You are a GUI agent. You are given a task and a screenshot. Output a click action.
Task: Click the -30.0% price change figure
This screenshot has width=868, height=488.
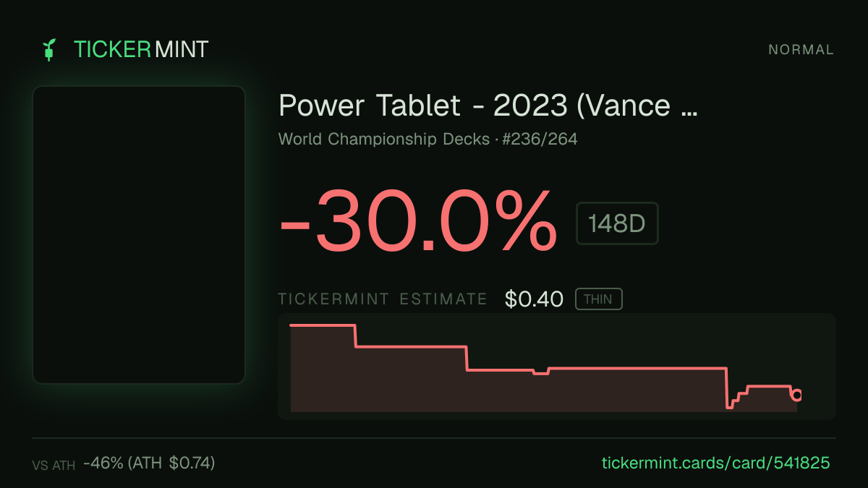pos(418,220)
